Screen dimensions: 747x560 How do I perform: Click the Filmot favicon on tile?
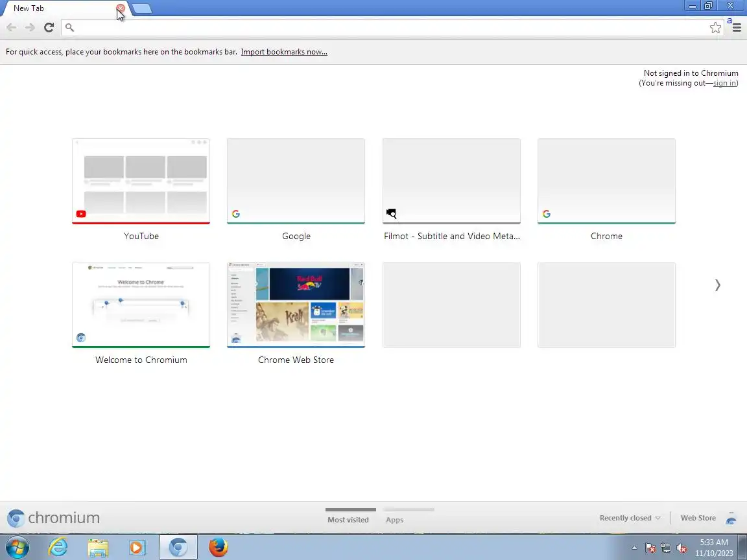pos(391,213)
